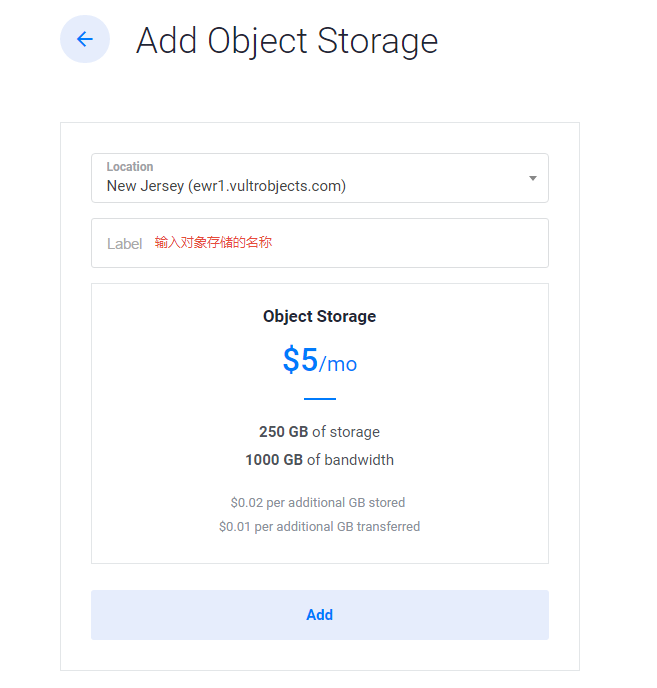Image resolution: width=657 pixels, height=688 pixels.
Task: Click the Add button
Action: 320,614
